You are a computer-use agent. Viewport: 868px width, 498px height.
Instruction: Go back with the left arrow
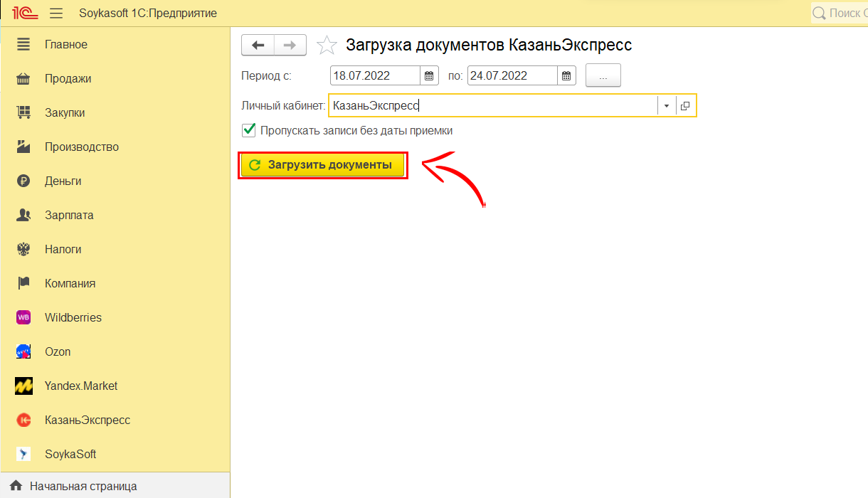[x=258, y=45]
